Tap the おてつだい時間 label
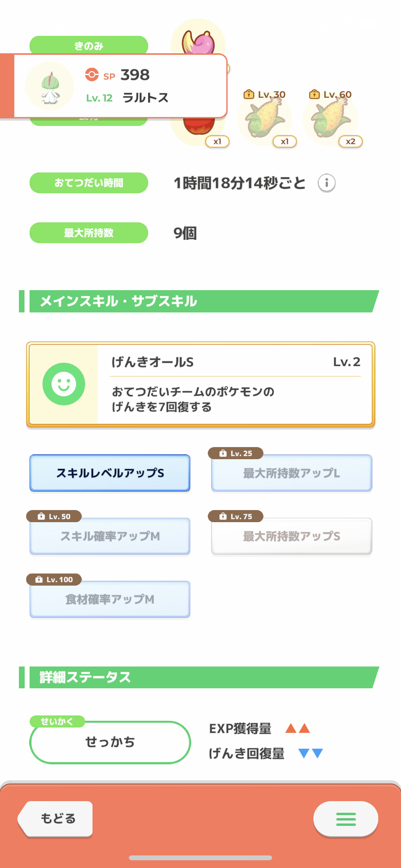The height and width of the screenshot is (868, 401). tap(89, 183)
